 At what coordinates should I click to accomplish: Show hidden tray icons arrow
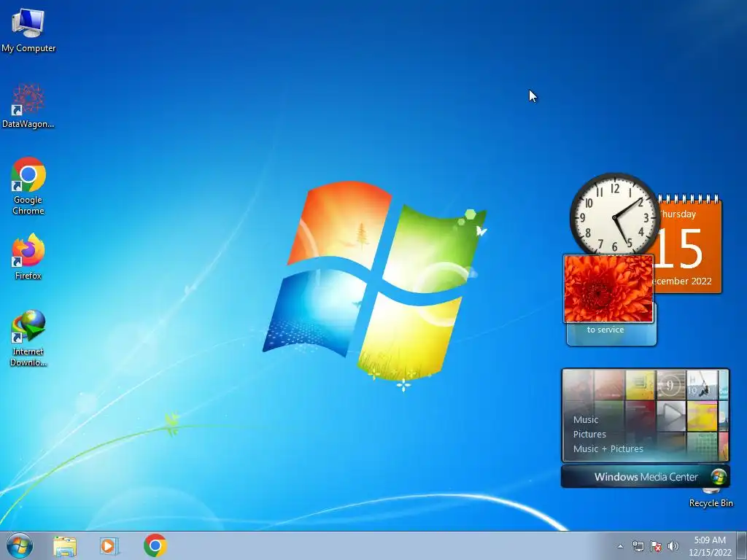pyautogui.click(x=620, y=547)
